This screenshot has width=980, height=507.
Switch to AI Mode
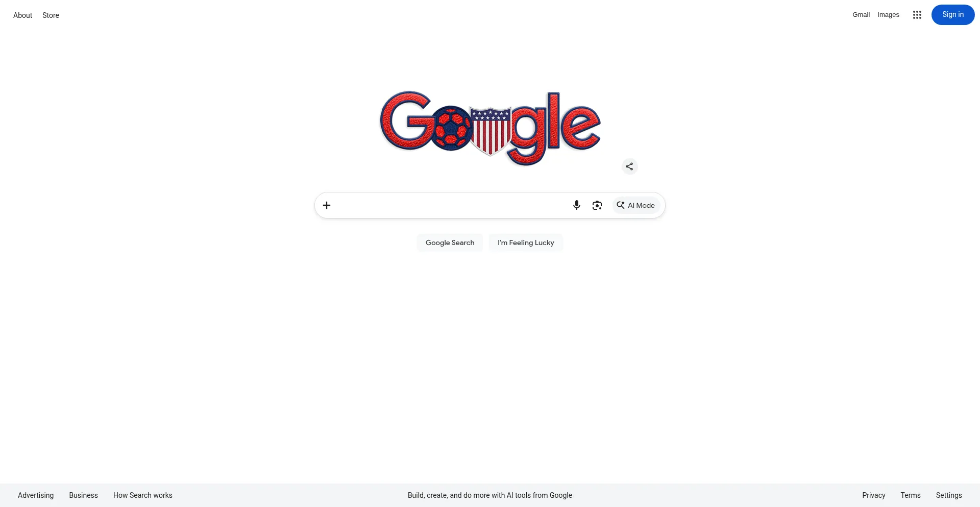pyautogui.click(x=636, y=205)
